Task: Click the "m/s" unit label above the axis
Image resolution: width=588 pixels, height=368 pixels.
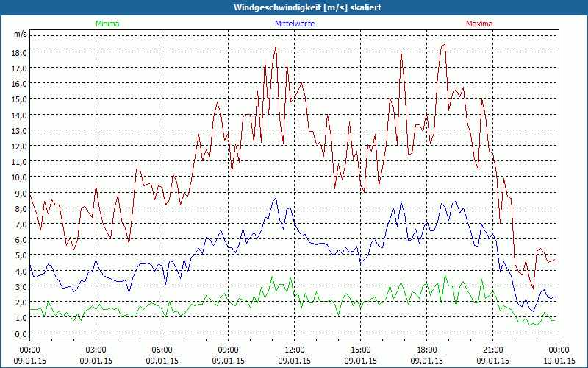Action: click(21, 35)
